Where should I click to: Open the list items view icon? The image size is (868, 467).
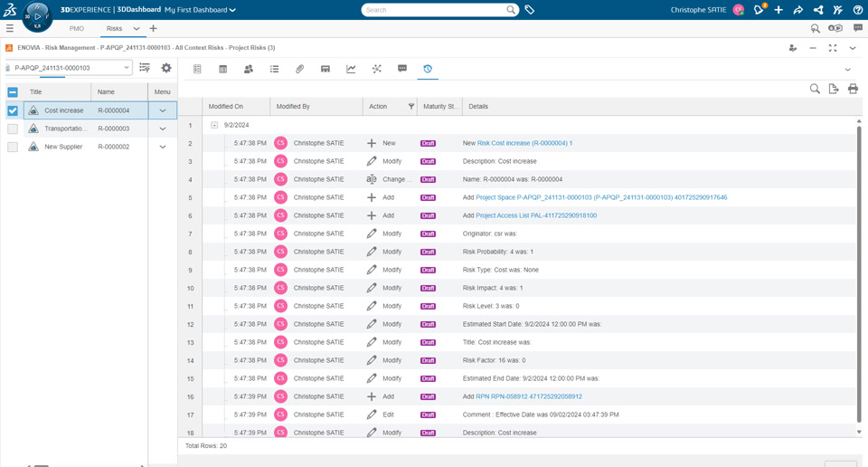[274, 69]
